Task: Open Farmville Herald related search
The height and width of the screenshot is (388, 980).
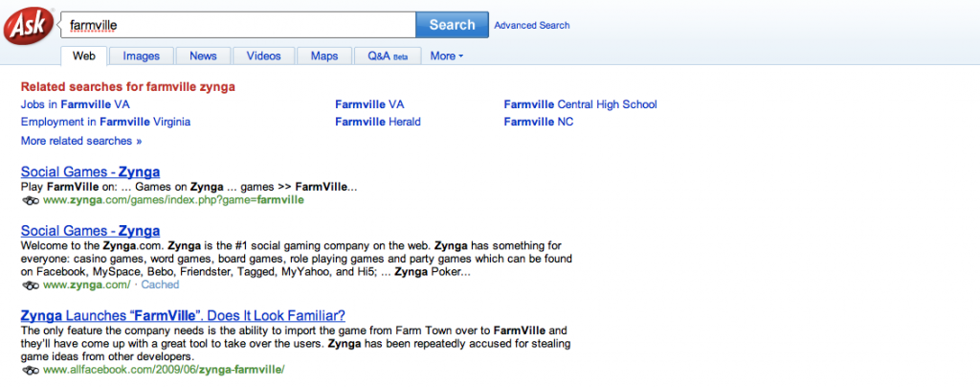Action: (377, 122)
